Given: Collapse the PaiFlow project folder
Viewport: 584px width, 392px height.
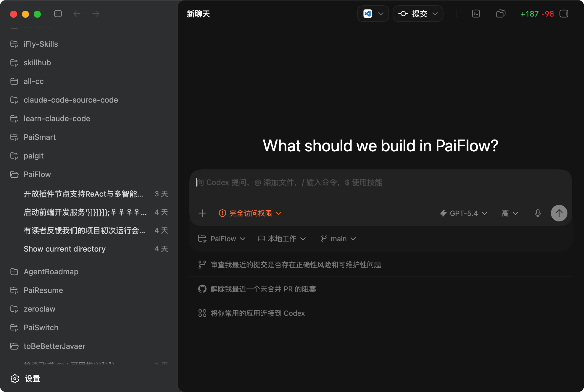Looking at the screenshot, I should [89, 174].
